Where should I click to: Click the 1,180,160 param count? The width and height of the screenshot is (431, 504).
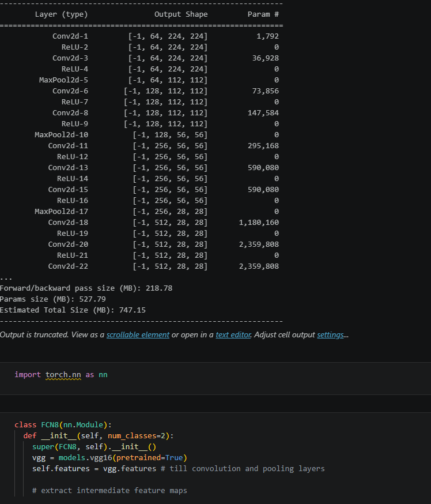259,222
